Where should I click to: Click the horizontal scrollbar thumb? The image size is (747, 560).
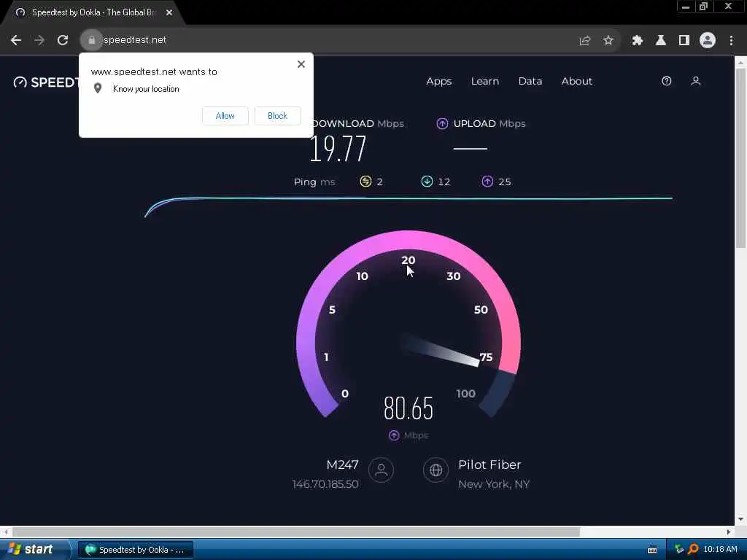[x=296, y=532]
